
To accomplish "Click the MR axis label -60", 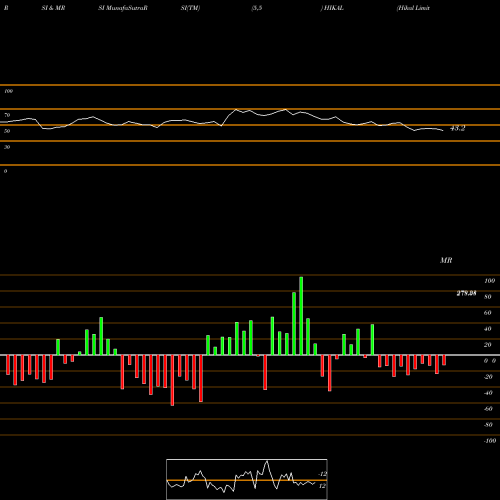I will (488, 409).
